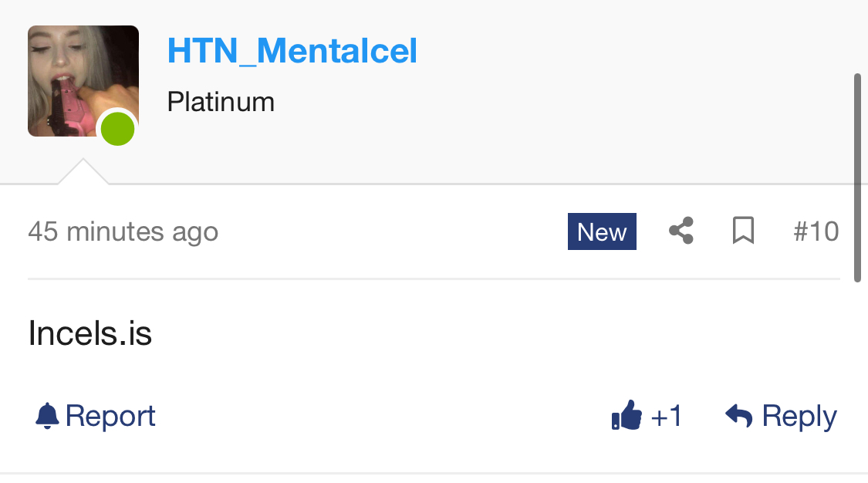This screenshot has width=868, height=483.
Task: Open the #10 post permalink
Action: [x=816, y=231]
